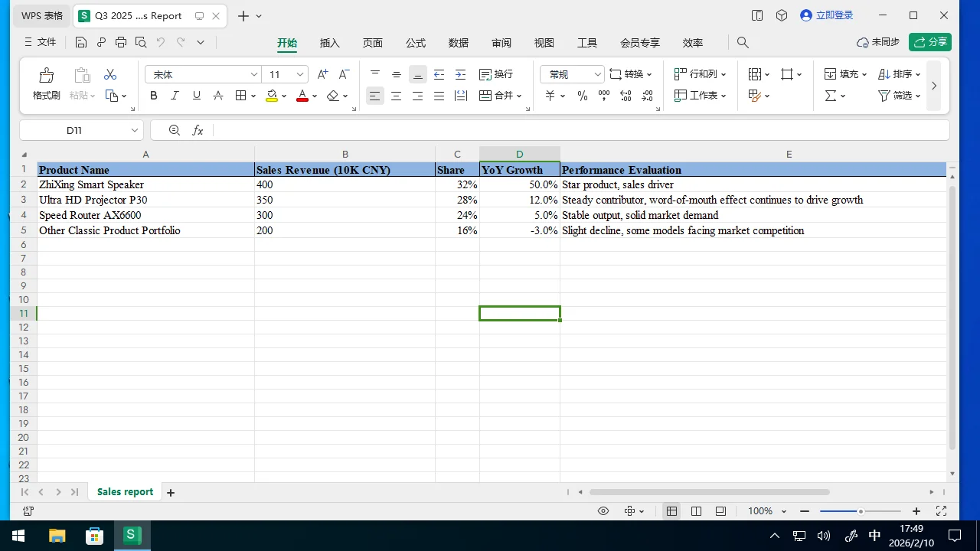Toggle italic formatting
Screen dimensions: 980x551
pyautogui.click(x=175, y=96)
